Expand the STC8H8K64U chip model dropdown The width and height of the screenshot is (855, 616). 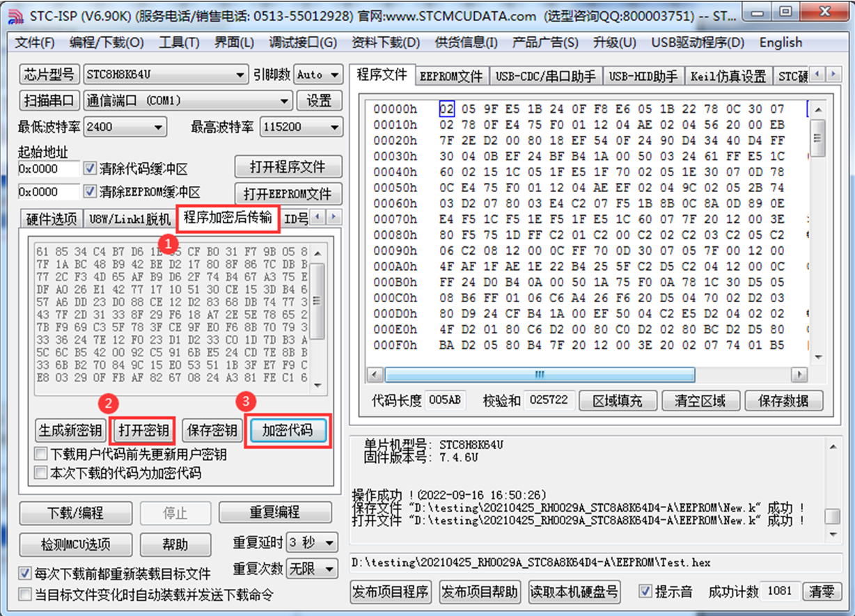coord(240,74)
